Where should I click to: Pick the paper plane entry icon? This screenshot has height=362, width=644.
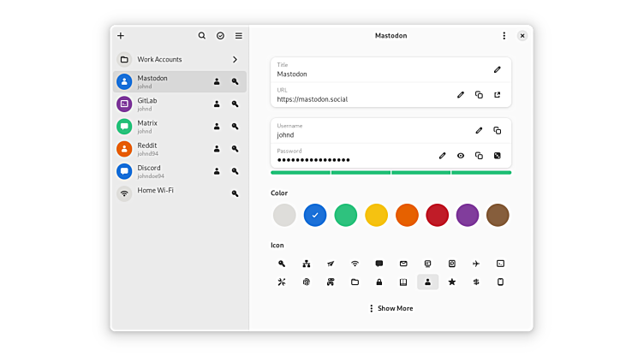[x=331, y=264]
